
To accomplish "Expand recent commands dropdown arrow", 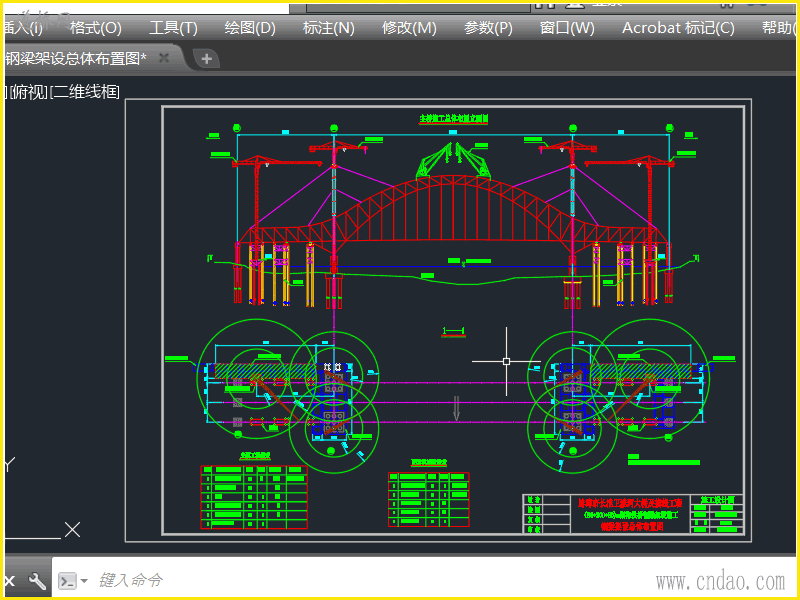I will [84, 581].
